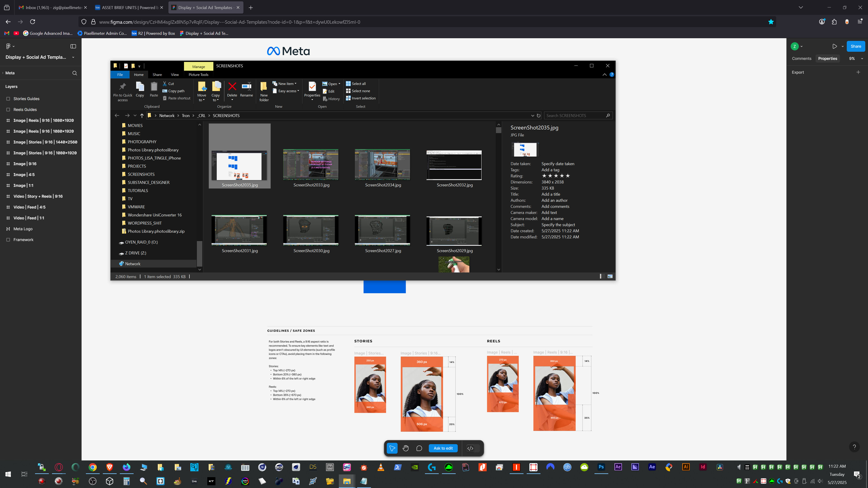Open Explorer File menu tab
Screen dimensions: 868x488
(x=120, y=75)
